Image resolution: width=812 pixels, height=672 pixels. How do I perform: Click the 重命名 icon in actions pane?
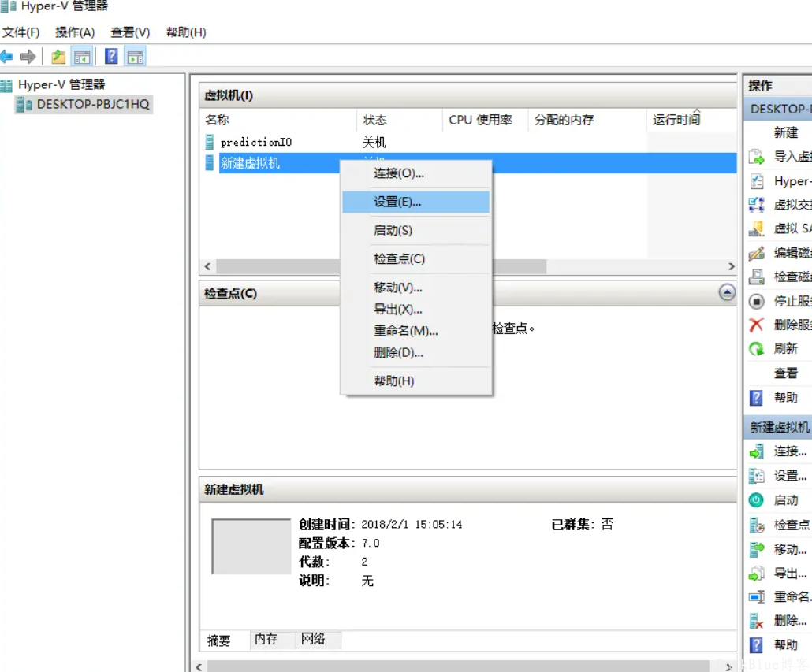click(757, 597)
